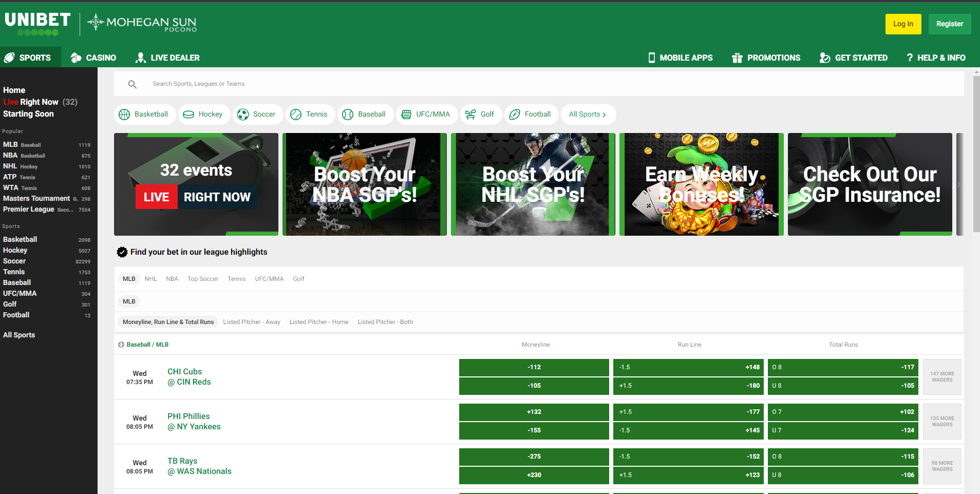Open Help & Info page
Image resolution: width=980 pixels, height=494 pixels.
coord(936,58)
